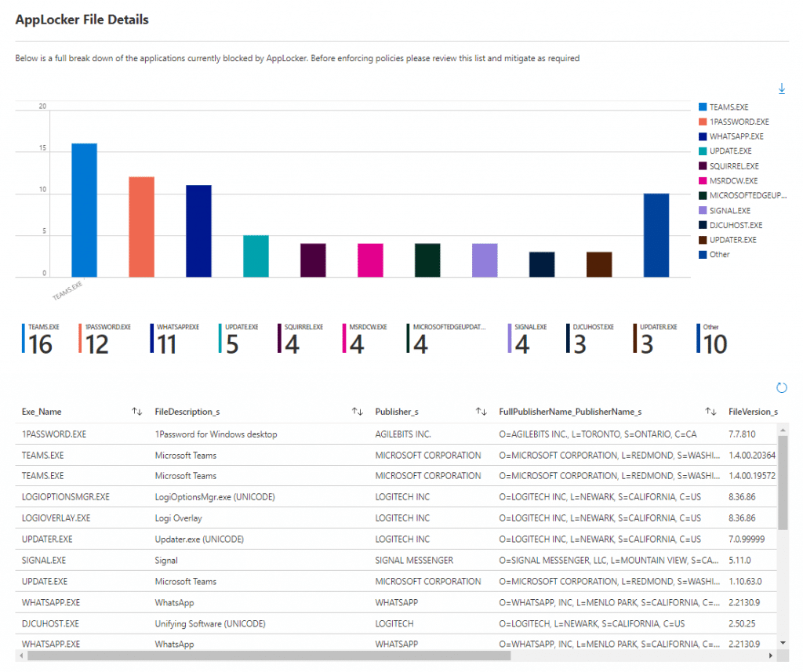Click the scroll down arrow in table
803x672 pixels.
[x=783, y=643]
